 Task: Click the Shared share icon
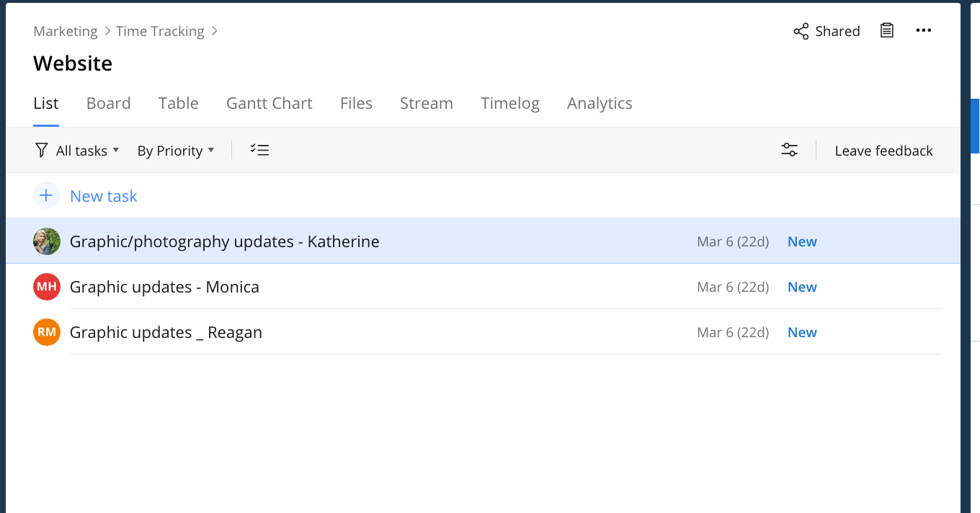click(x=801, y=31)
